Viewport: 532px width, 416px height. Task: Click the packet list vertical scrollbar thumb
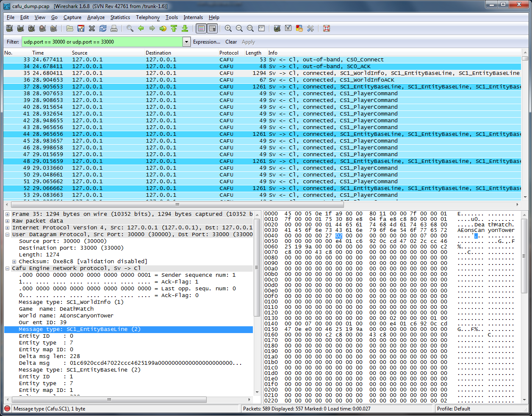coord(525,59)
